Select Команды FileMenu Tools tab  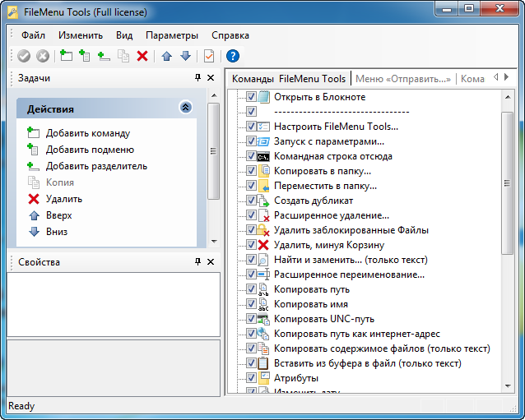pyautogui.click(x=289, y=79)
